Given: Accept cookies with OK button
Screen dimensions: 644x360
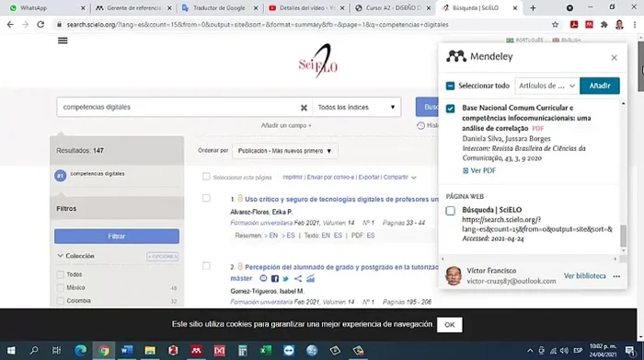Looking at the screenshot, I should click(x=449, y=325).
